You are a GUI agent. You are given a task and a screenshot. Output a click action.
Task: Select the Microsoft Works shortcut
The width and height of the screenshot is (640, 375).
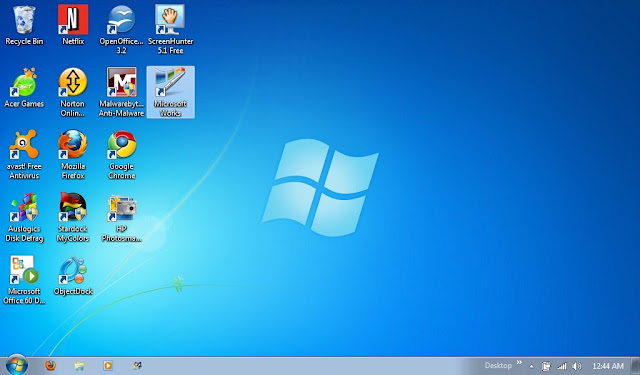pyautogui.click(x=170, y=92)
